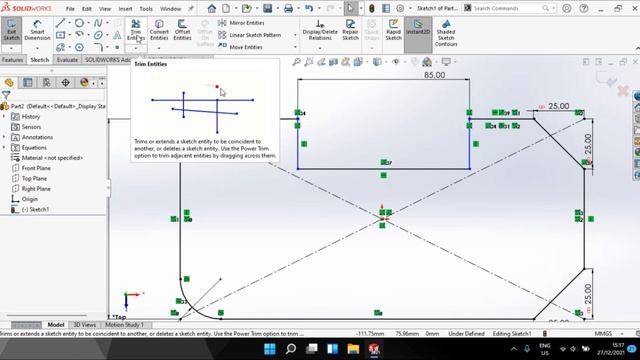Image resolution: width=640 pixels, height=360 pixels.
Task: Click the Save icon
Action: 267,8
